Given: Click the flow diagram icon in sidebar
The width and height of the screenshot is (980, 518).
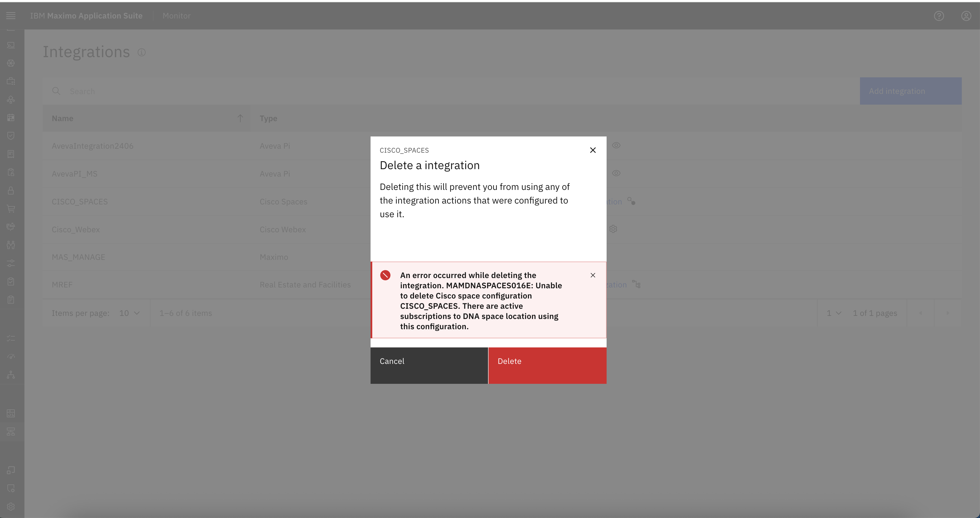Looking at the screenshot, I should click(11, 432).
